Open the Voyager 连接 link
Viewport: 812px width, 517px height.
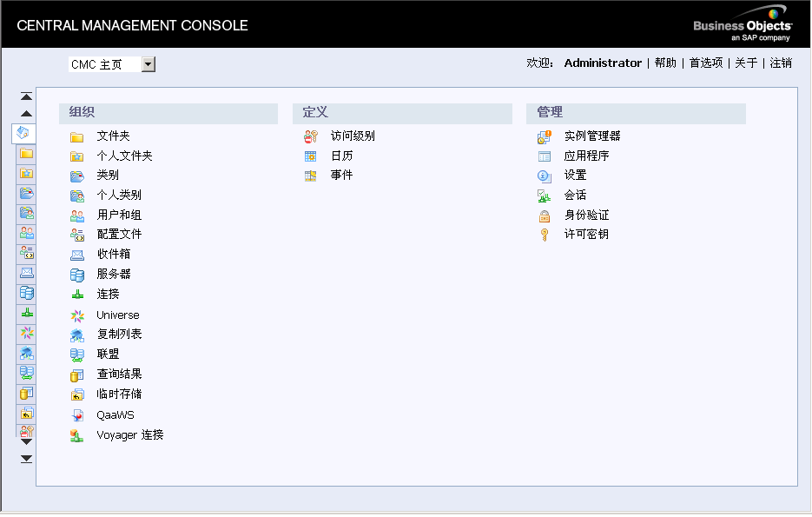130,434
